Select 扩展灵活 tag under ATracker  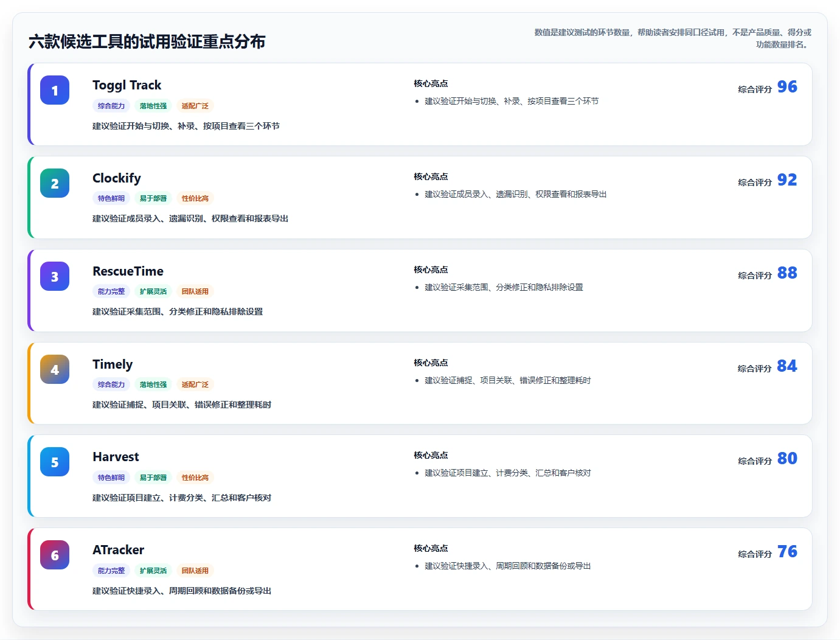click(153, 571)
